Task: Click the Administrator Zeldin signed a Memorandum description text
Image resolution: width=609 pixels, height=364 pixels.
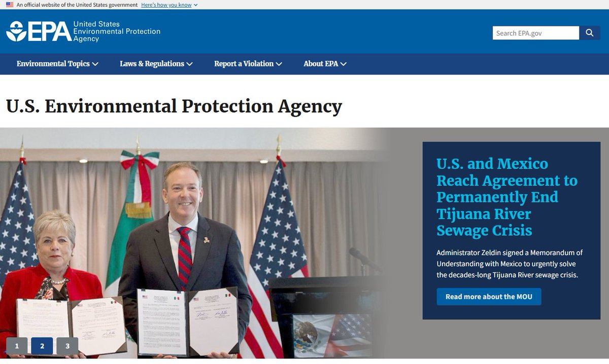Action: click(x=510, y=264)
